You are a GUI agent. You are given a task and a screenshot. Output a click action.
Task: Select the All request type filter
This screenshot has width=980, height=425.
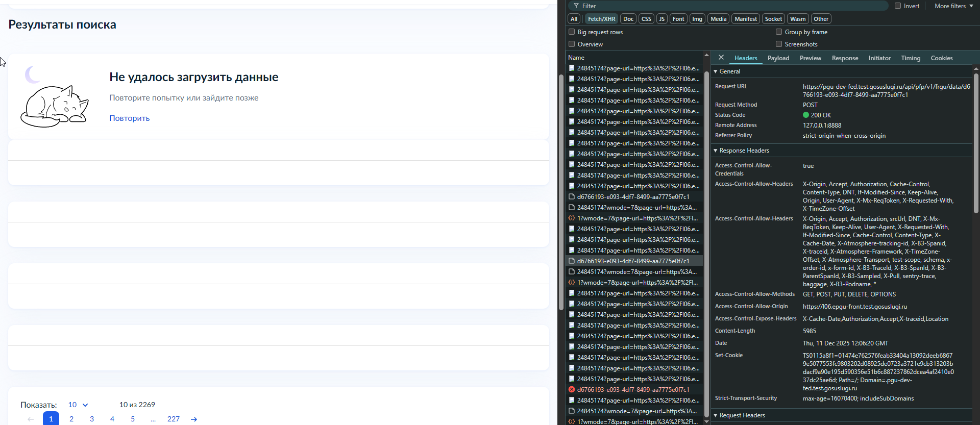pos(574,19)
